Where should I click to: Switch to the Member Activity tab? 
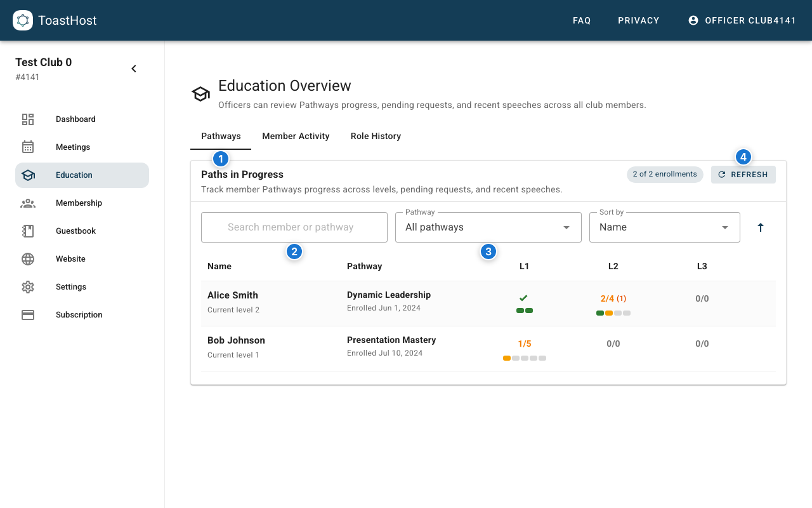pyautogui.click(x=296, y=136)
